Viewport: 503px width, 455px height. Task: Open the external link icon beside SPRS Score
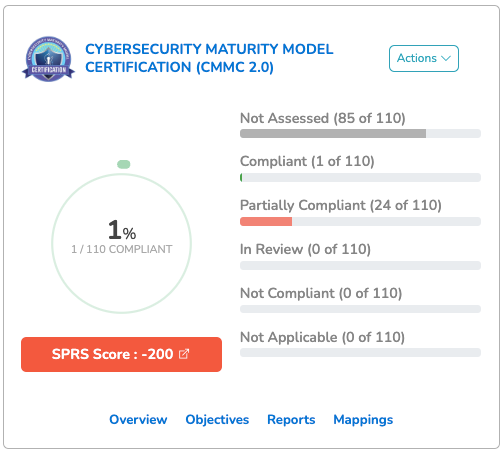tap(184, 354)
